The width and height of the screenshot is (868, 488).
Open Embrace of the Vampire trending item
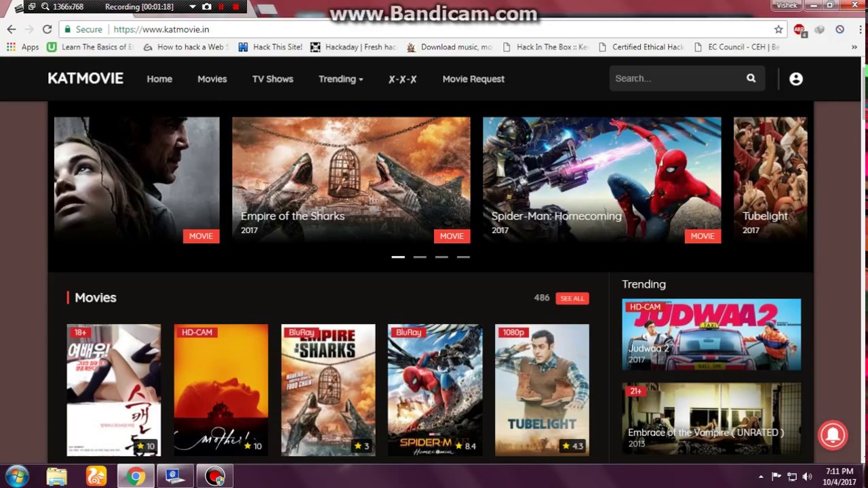[x=711, y=419]
